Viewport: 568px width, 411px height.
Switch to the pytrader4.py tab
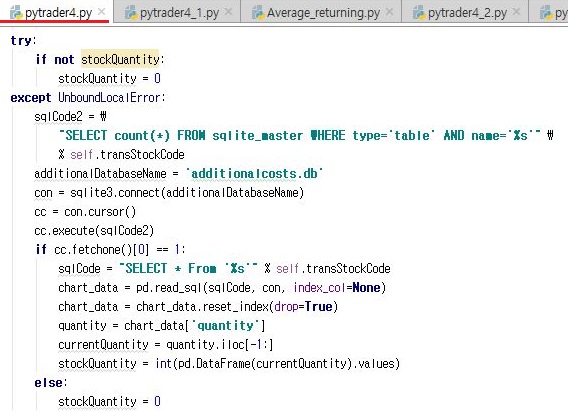pyautogui.click(x=58, y=13)
